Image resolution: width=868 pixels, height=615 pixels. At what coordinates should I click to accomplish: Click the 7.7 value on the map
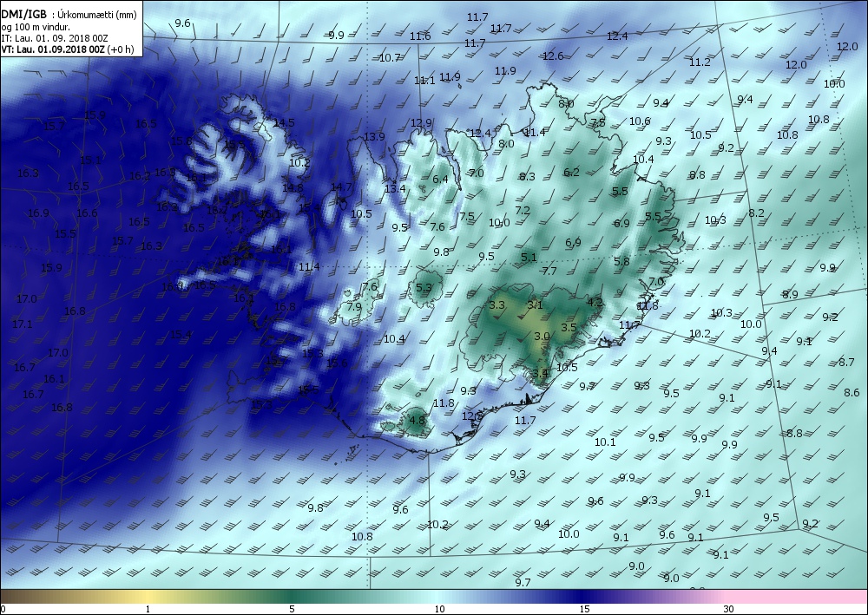[549, 271]
